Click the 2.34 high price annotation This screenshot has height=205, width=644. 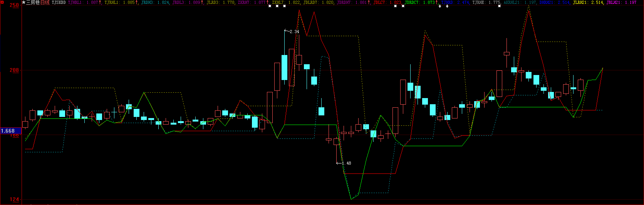[x=294, y=32]
